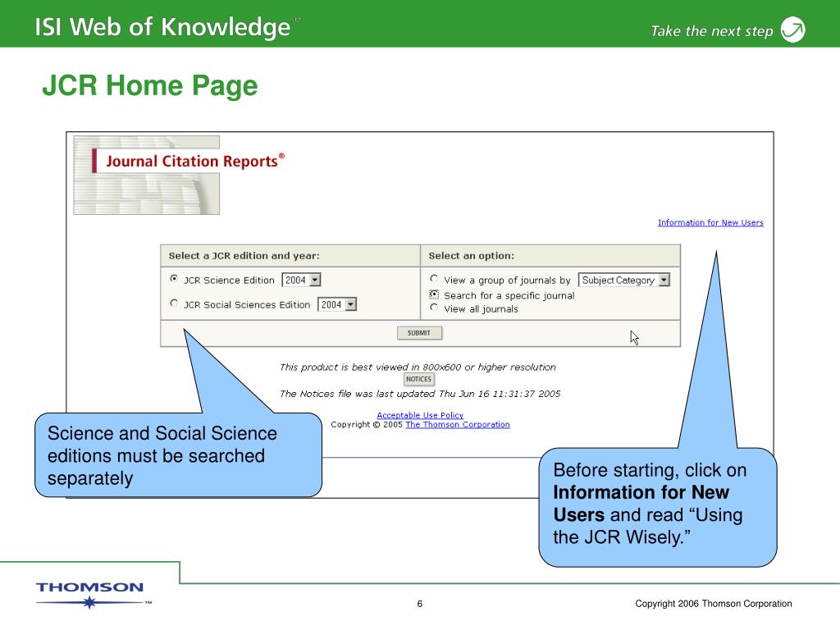Click the best viewed in 800x600 text
The height and width of the screenshot is (630, 840).
(418, 367)
